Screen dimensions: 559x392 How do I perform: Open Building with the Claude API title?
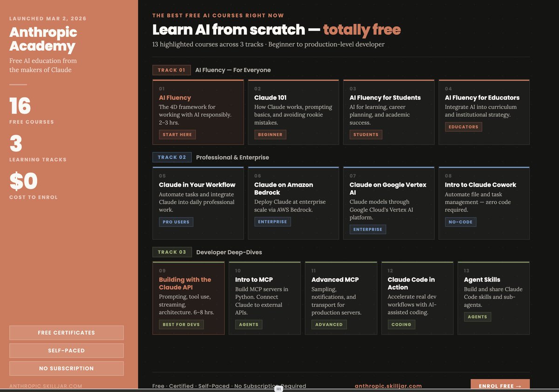(185, 284)
